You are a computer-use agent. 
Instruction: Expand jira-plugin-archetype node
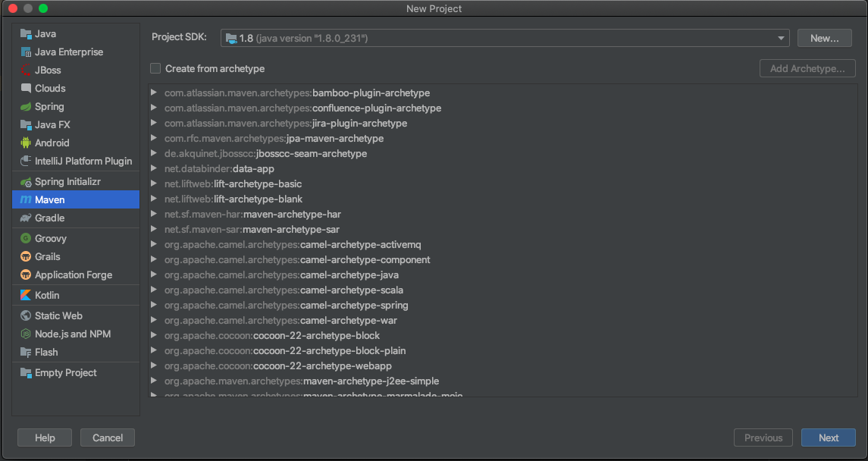(154, 123)
